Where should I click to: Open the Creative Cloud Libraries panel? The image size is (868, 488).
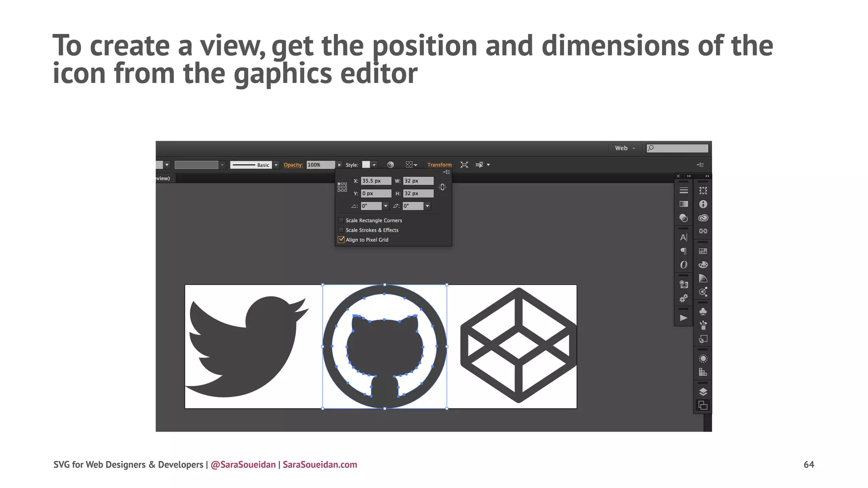pyautogui.click(x=703, y=218)
